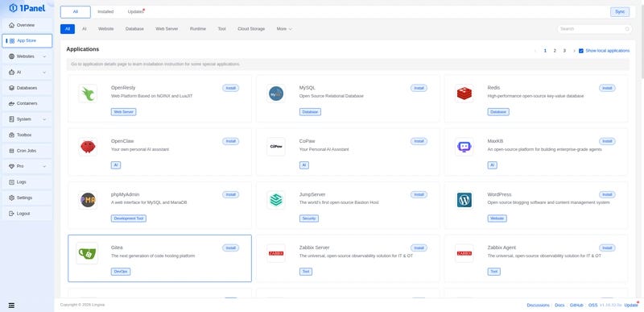The width and height of the screenshot is (644, 312).
Task: Open the Redis app icon
Action: click(464, 94)
